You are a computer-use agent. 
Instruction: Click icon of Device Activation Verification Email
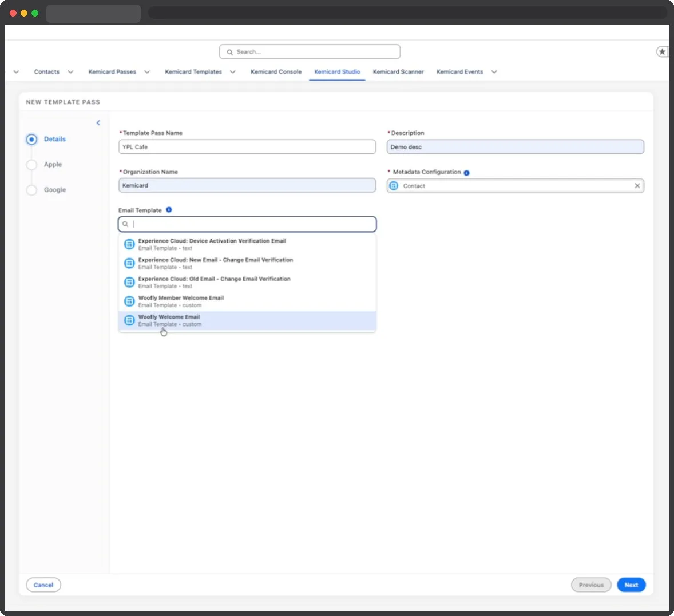[x=129, y=244]
